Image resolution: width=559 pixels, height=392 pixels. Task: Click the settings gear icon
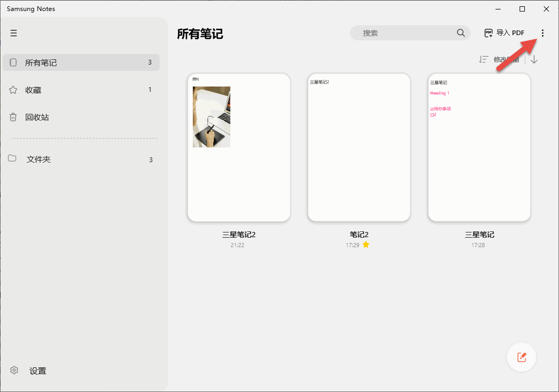14,370
